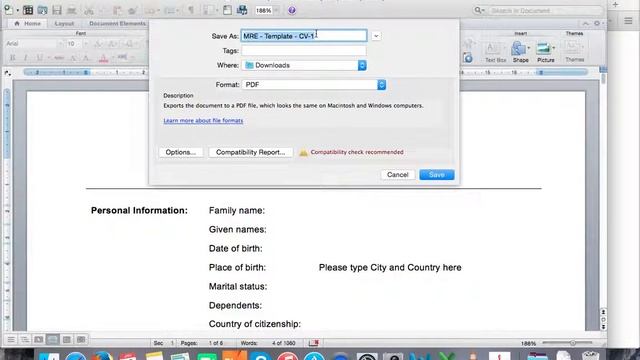Screen dimensions: 640x360
Task: Select Print Layout view icon in status bar
Action: (53, 339)
